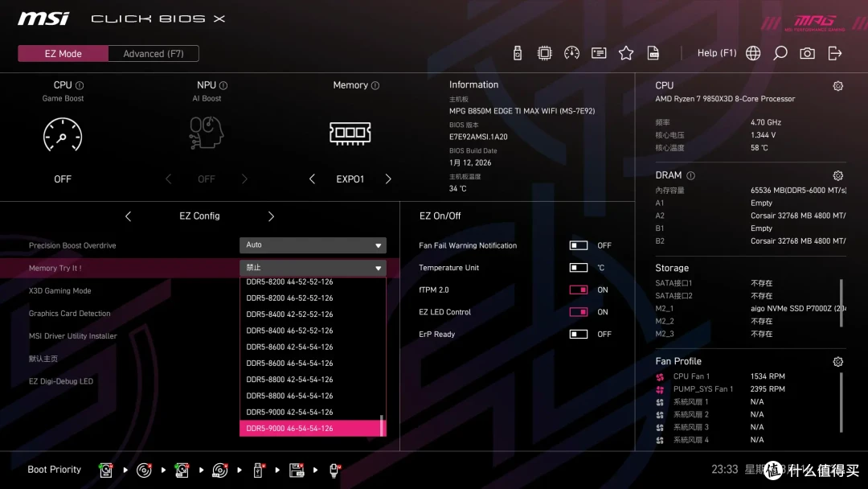Toggle fTPM 2.0 switch
The image size is (868, 489).
coord(579,290)
